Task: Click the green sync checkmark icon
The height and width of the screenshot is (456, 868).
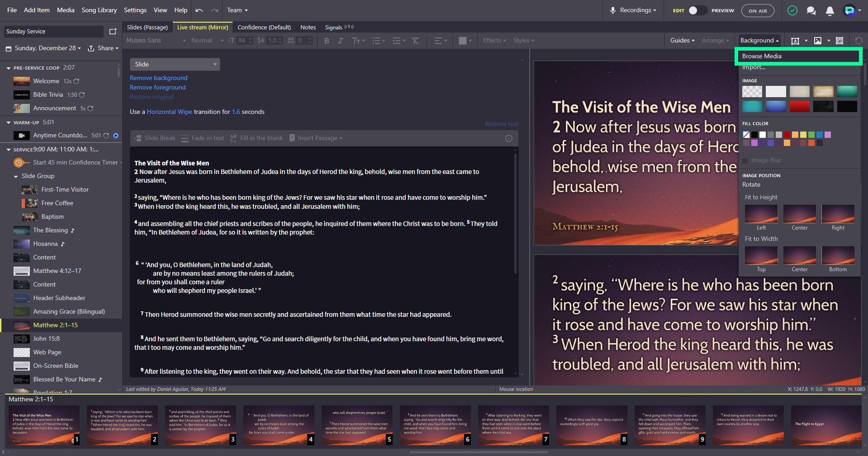Action: coord(792,10)
